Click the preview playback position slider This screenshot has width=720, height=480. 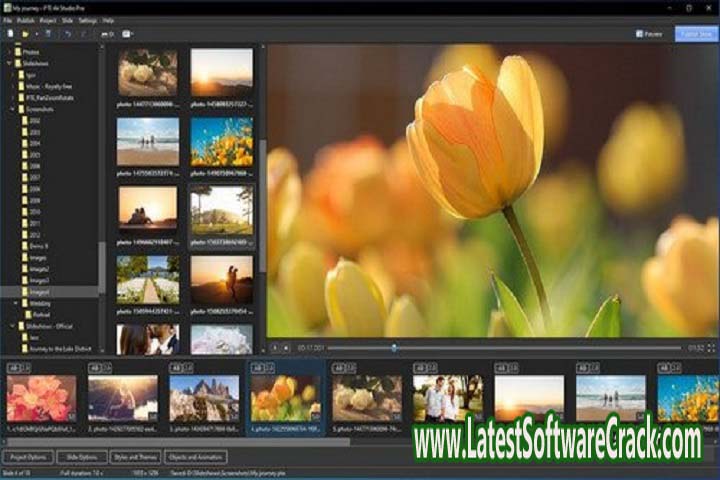[394, 348]
